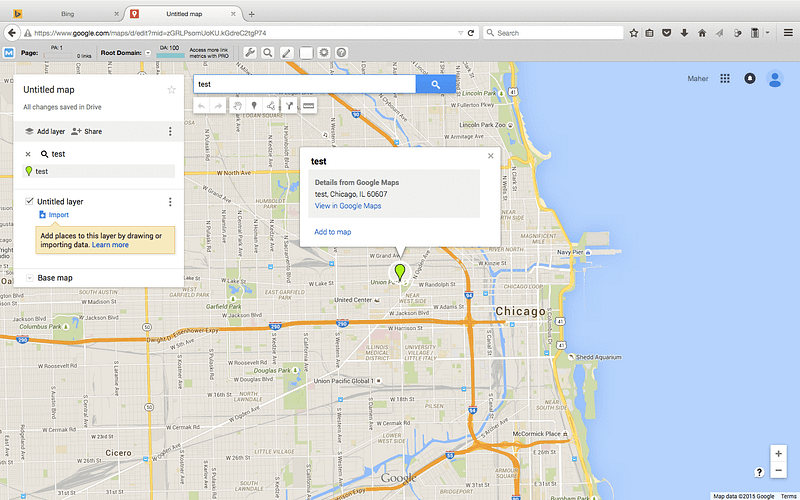Open toolbar icon dropdown arrow
Viewport: 800px width, 500px height.
point(767,33)
